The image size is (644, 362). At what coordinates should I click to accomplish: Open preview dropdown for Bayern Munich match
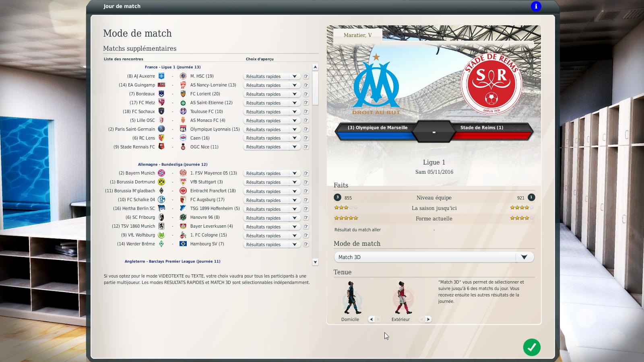pyautogui.click(x=272, y=173)
